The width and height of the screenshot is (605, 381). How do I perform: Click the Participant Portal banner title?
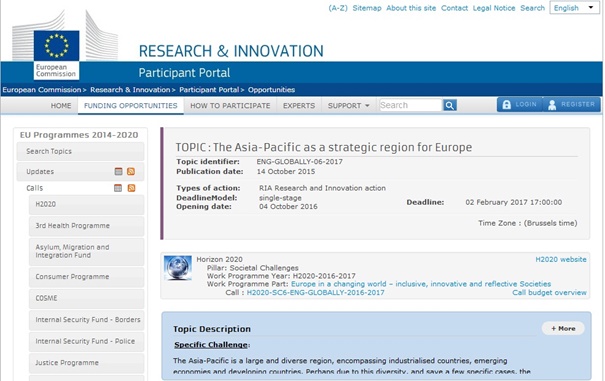[x=184, y=73]
